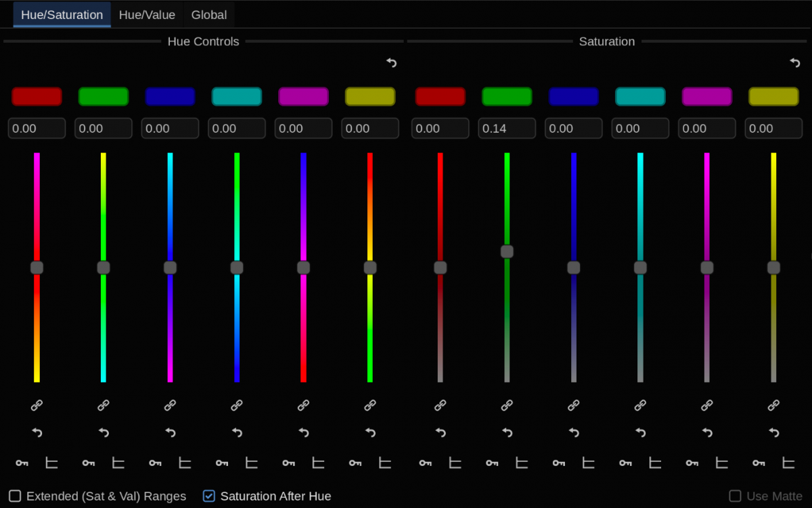This screenshot has height=508, width=812.
Task: Click the link icon under cyan hue slider
Action: point(237,405)
